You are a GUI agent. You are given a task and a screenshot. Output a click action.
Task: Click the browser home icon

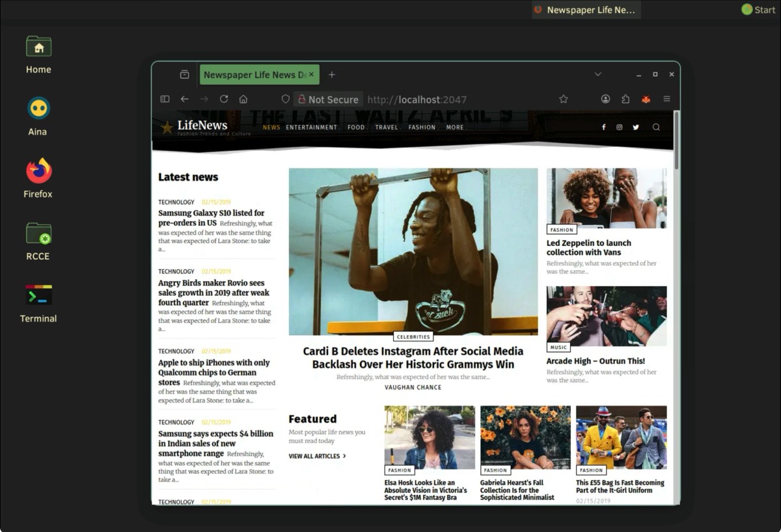coord(243,100)
